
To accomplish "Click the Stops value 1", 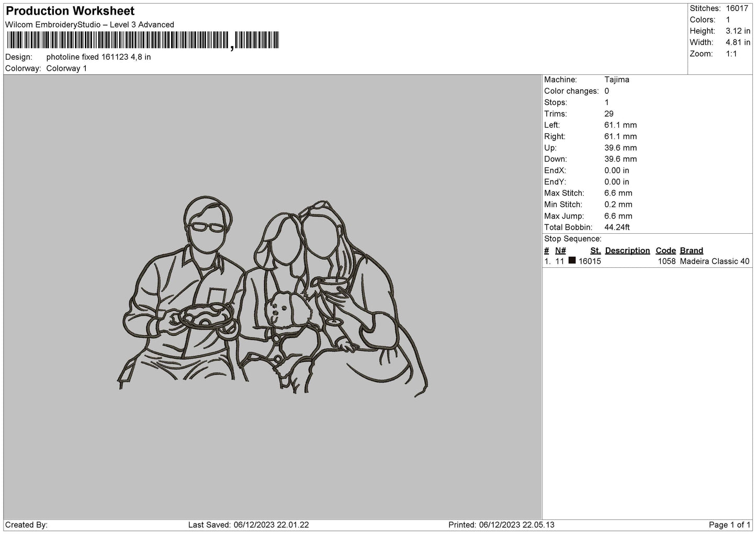I will pos(607,103).
